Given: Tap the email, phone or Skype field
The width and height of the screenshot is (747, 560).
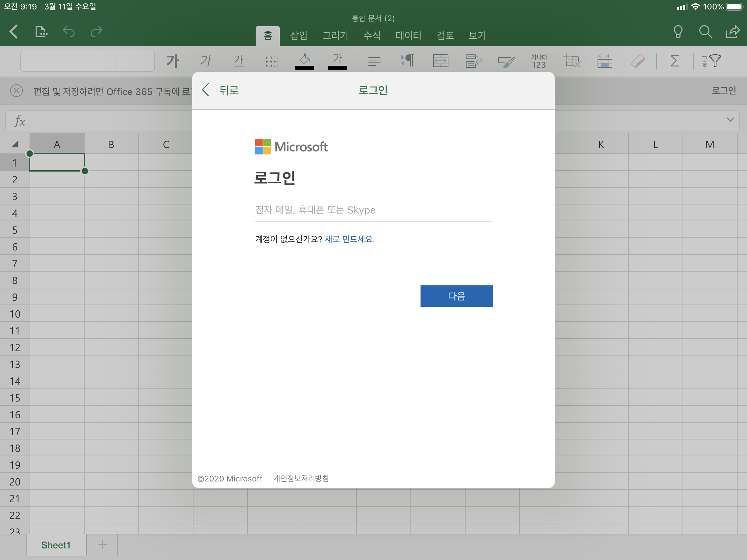Looking at the screenshot, I should tap(373, 211).
